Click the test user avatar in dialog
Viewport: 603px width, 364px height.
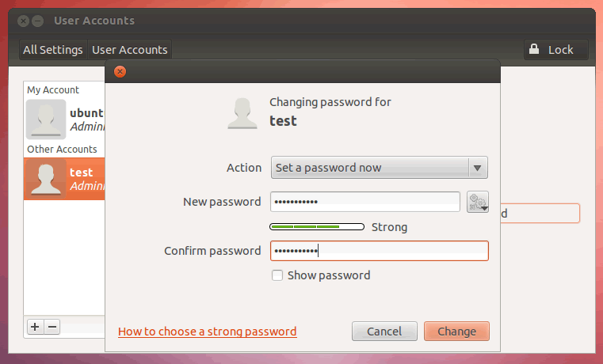coord(242,112)
